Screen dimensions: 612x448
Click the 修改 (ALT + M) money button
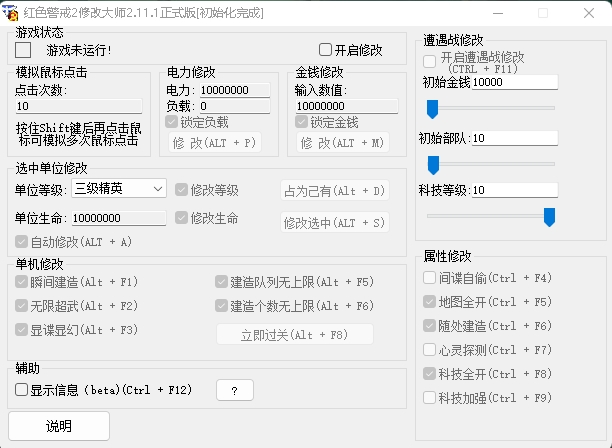340,143
